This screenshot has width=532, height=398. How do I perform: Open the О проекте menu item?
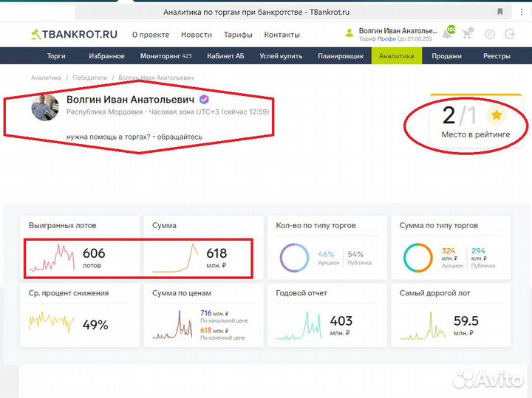(151, 35)
